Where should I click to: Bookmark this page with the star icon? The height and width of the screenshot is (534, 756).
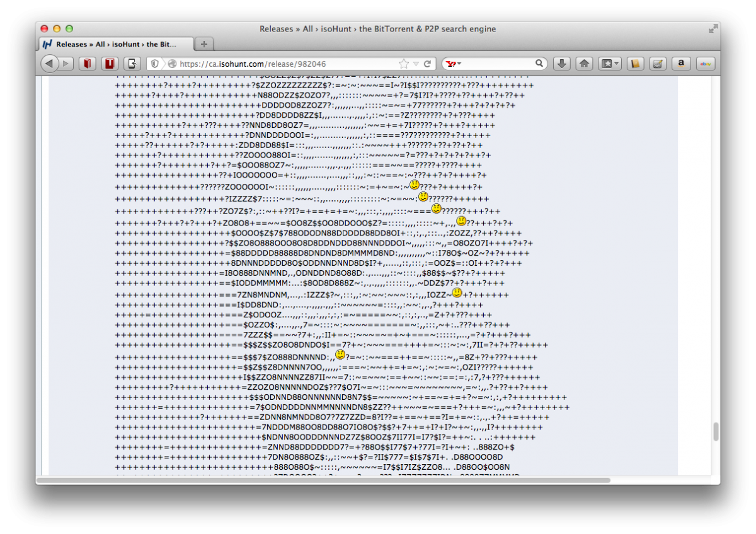pos(403,64)
